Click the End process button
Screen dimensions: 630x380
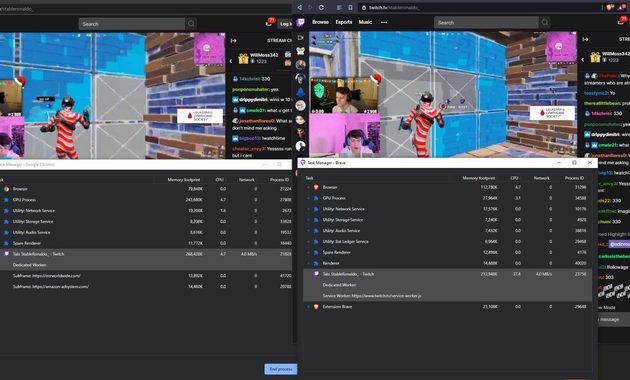[280, 369]
